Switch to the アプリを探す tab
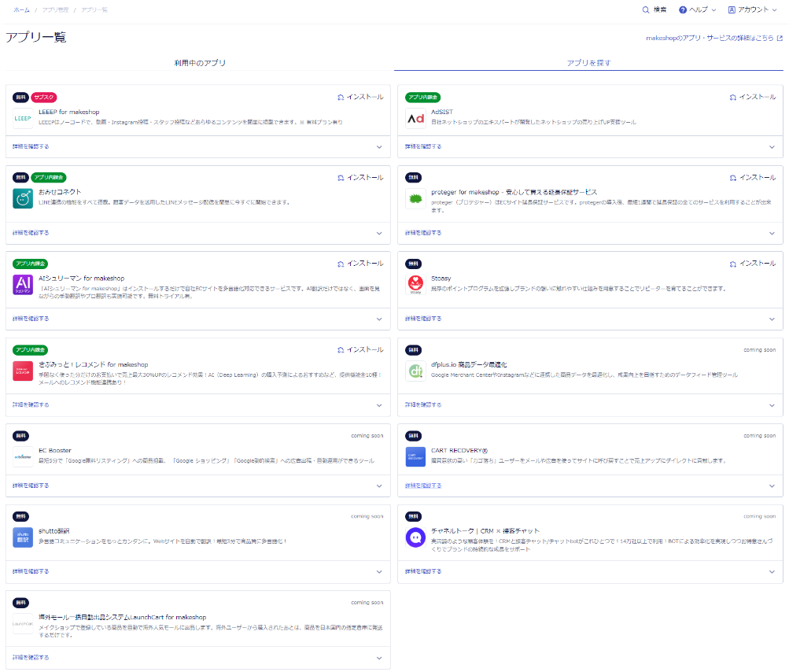This screenshot has width=789, height=672. pyautogui.click(x=588, y=63)
